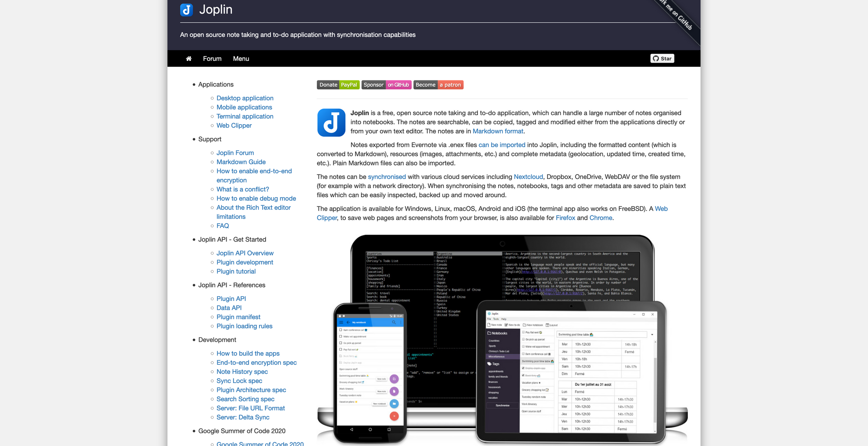Click the Become a patron badge

[x=438, y=85]
